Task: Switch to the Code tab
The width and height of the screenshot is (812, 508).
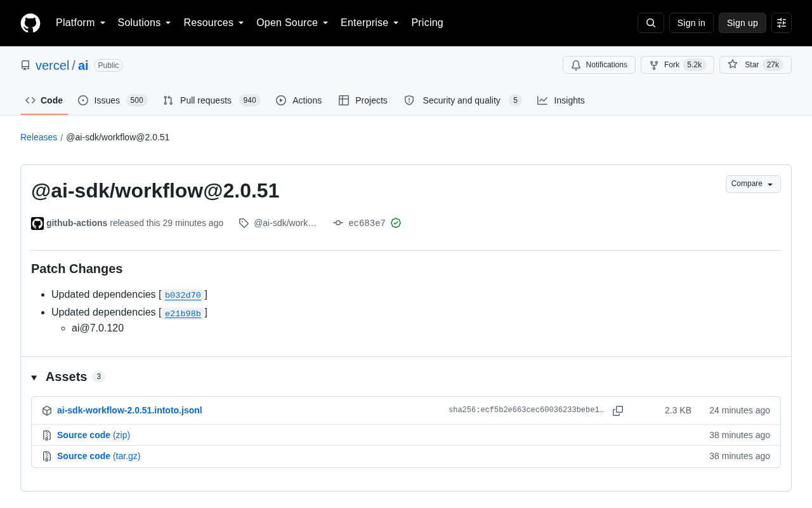Action: click(x=44, y=100)
